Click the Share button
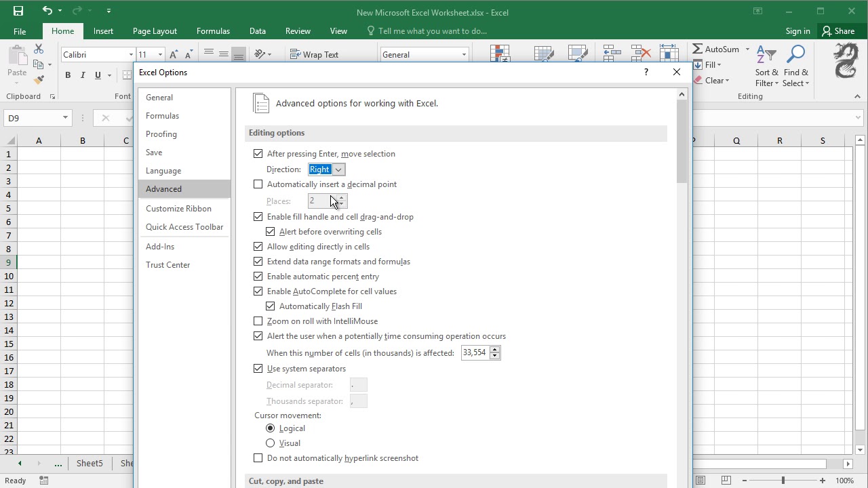 [839, 31]
